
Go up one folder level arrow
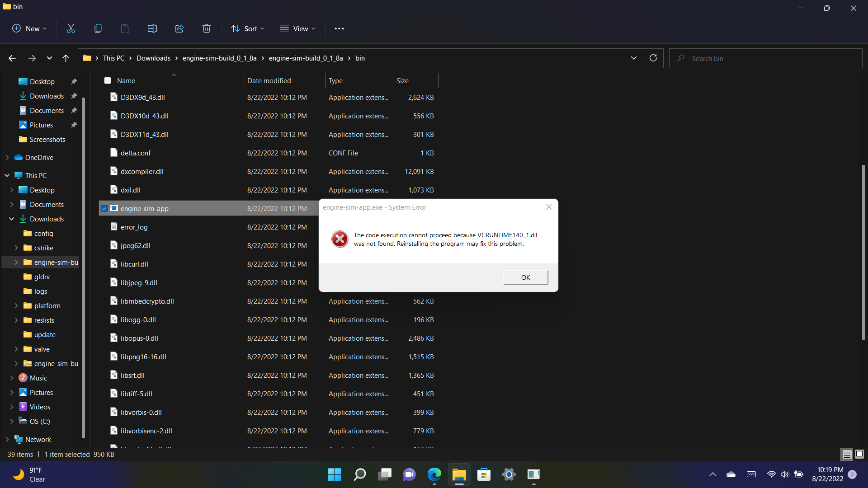66,58
